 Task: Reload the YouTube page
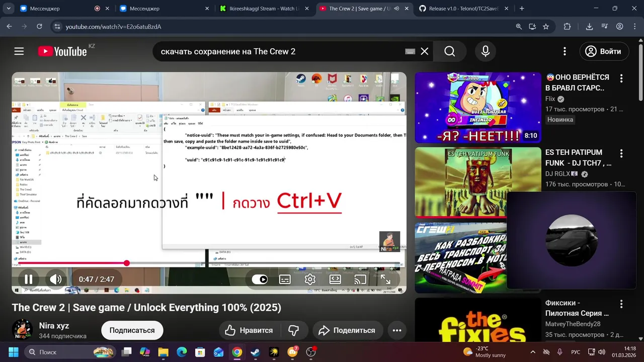pyautogui.click(x=39, y=27)
